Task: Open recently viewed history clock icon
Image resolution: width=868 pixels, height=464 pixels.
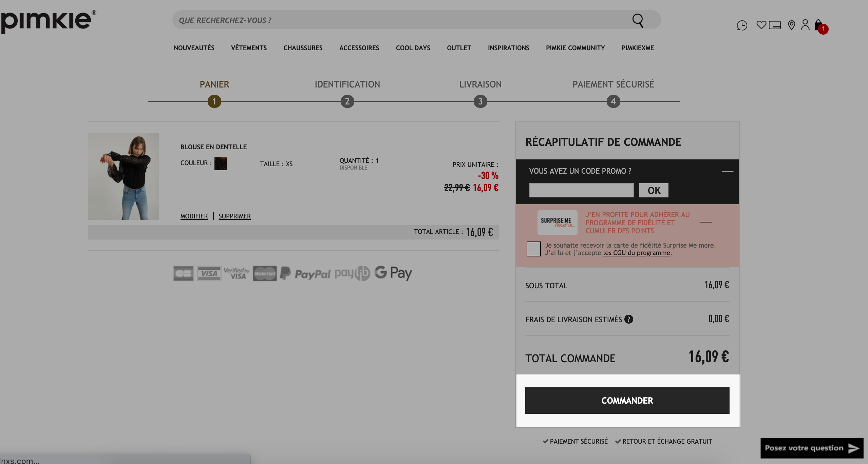Action: tap(742, 25)
